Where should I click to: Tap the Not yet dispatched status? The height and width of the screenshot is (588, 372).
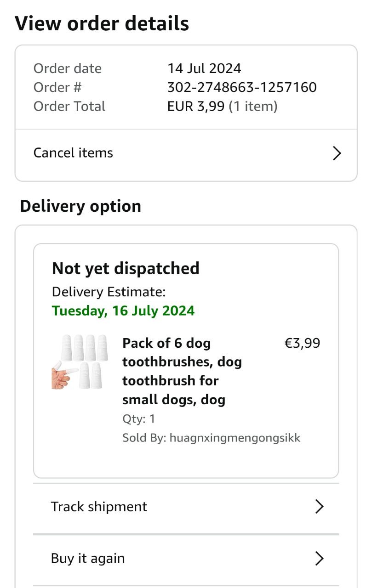(126, 268)
